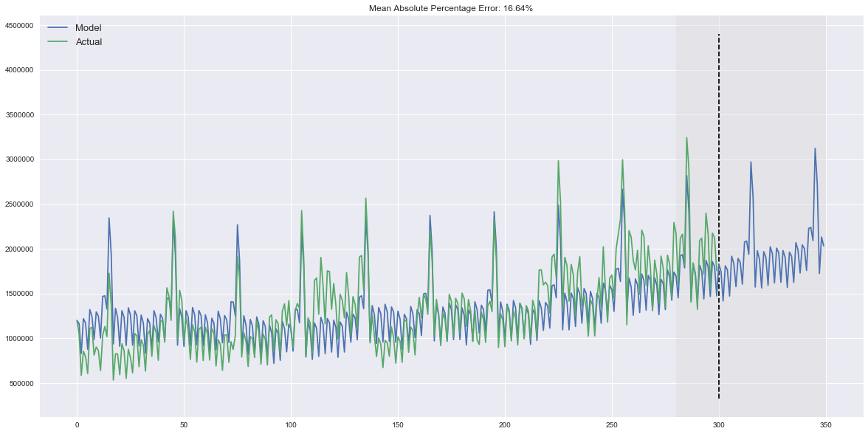Click the x-axis tick label 0
Image resolution: width=868 pixels, height=434 pixels.
(x=77, y=426)
